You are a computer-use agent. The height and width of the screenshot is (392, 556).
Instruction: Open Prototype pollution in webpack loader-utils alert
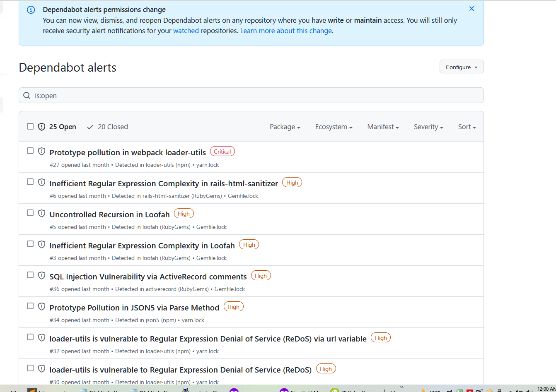(x=128, y=152)
